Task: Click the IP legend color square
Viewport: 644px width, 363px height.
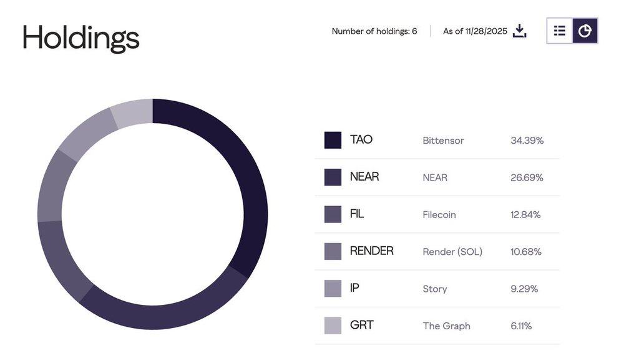Action: pos(333,288)
